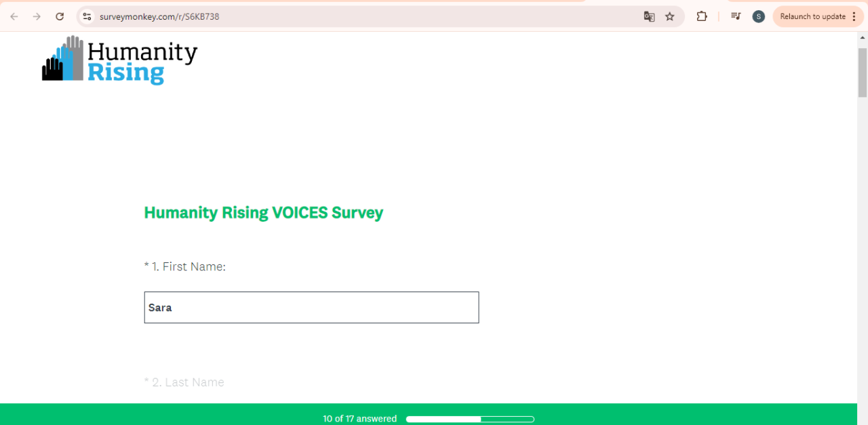Open the Chrome three-dot menu
868x425 pixels.
click(x=854, y=16)
